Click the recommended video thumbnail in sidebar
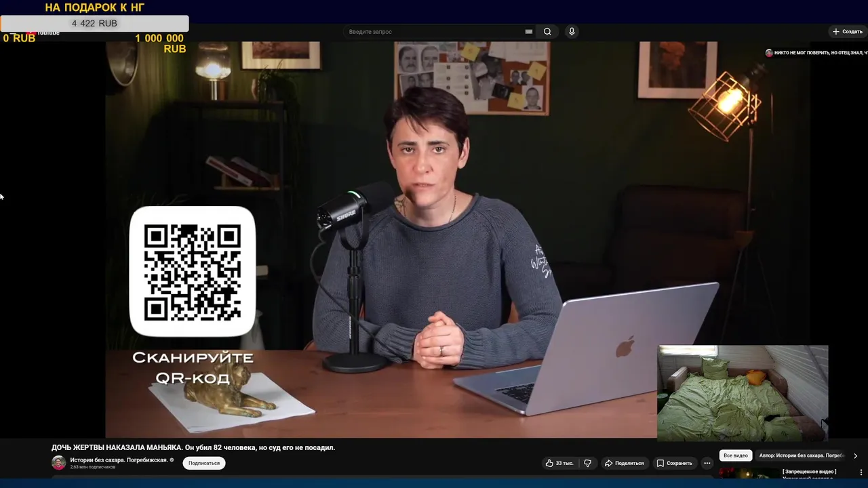Viewport: 868px width, 488px height. (749, 473)
